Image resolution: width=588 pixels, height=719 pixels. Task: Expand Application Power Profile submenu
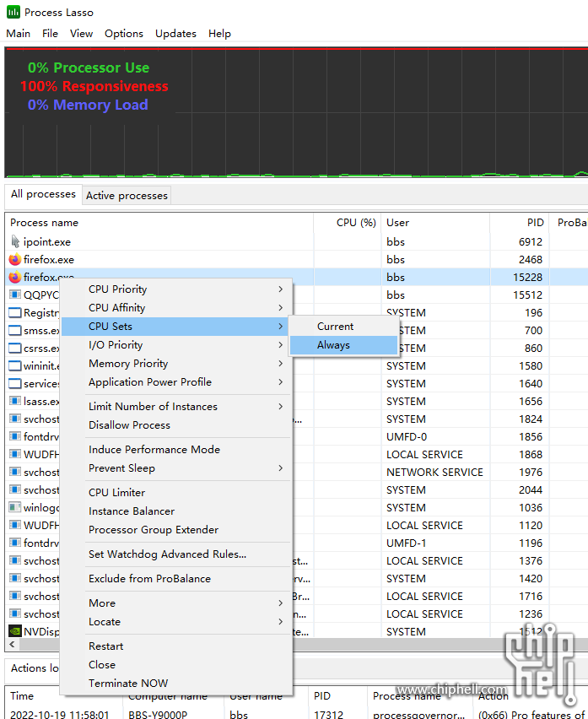click(x=177, y=382)
